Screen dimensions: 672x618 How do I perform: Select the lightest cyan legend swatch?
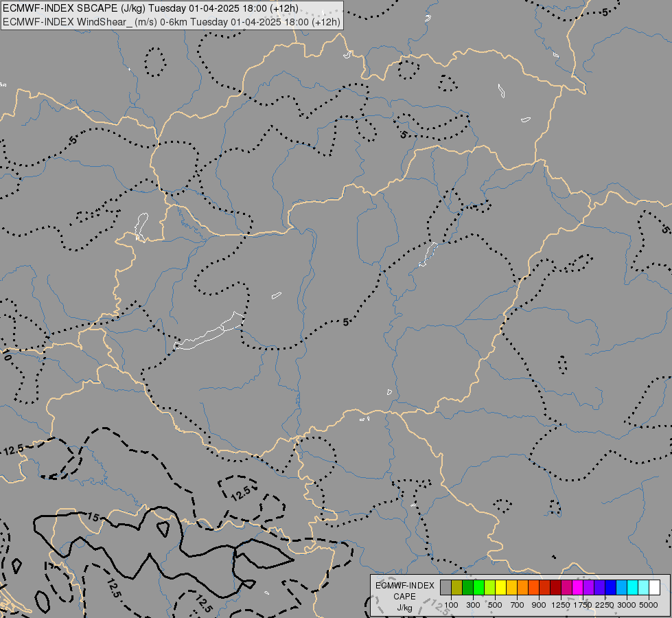(644, 587)
